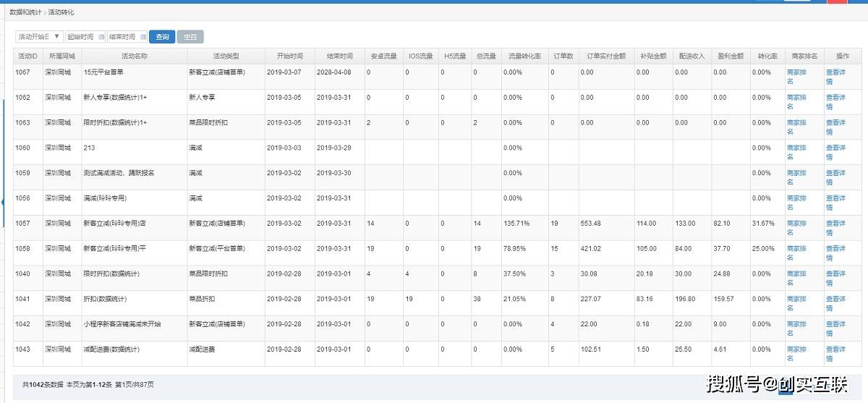Select activity name 测试满减活动，踊跃报名
The width and height of the screenshot is (868, 403).
pos(119,173)
